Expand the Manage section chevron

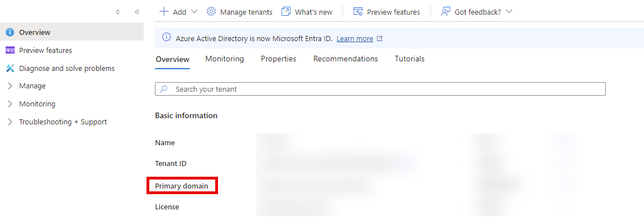tap(10, 86)
